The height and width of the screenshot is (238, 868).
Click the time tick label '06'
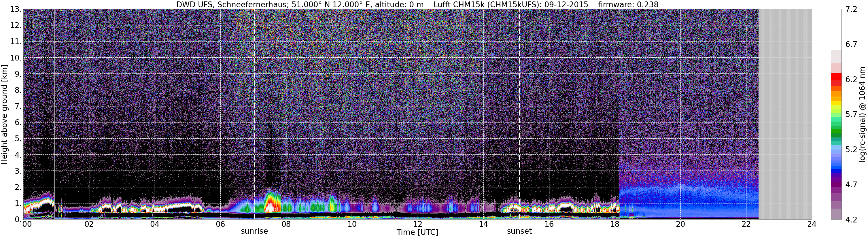[x=220, y=224]
